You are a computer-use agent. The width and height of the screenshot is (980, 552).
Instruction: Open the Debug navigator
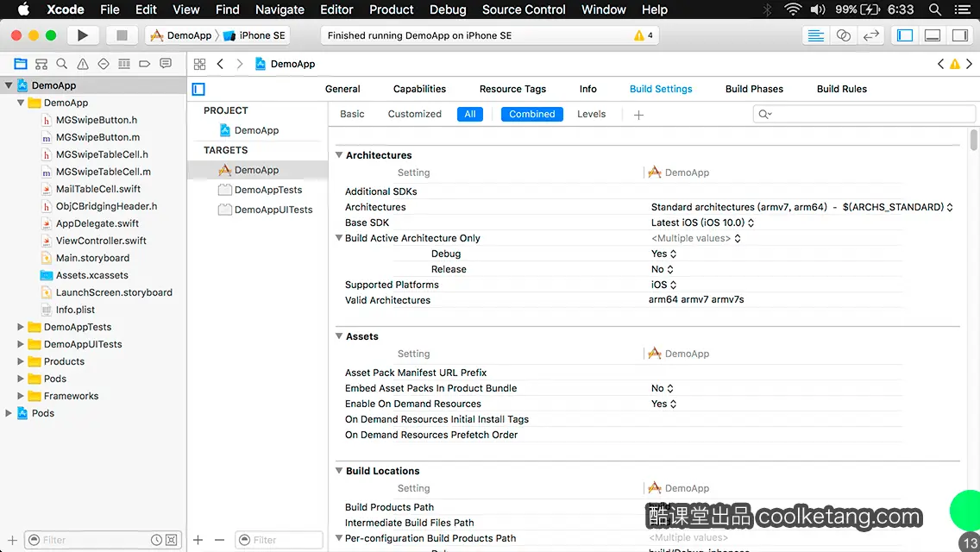tap(123, 64)
